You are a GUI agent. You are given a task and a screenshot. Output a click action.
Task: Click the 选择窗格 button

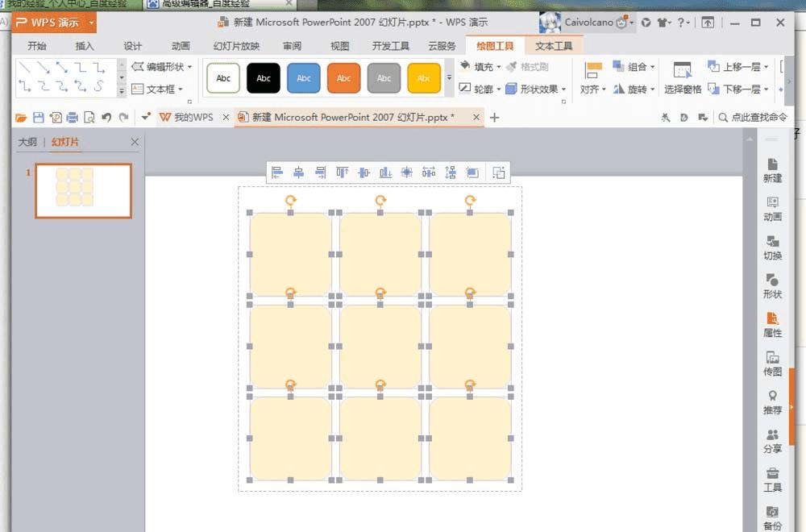click(682, 78)
